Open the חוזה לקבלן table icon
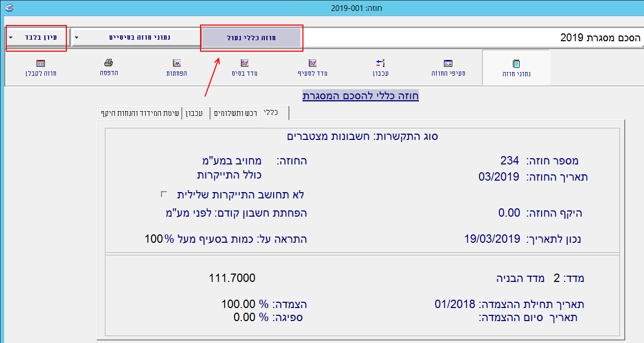The height and width of the screenshot is (343, 644). pyautogui.click(x=41, y=64)
